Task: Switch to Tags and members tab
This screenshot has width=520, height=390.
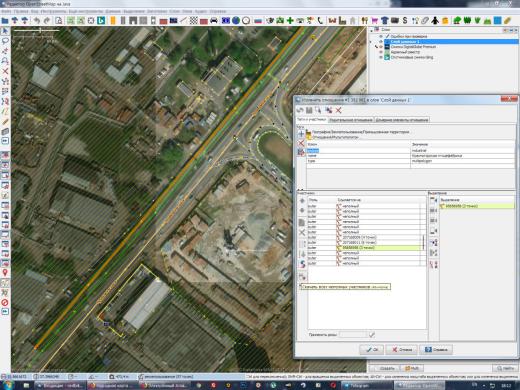Action: coord(311,119)
